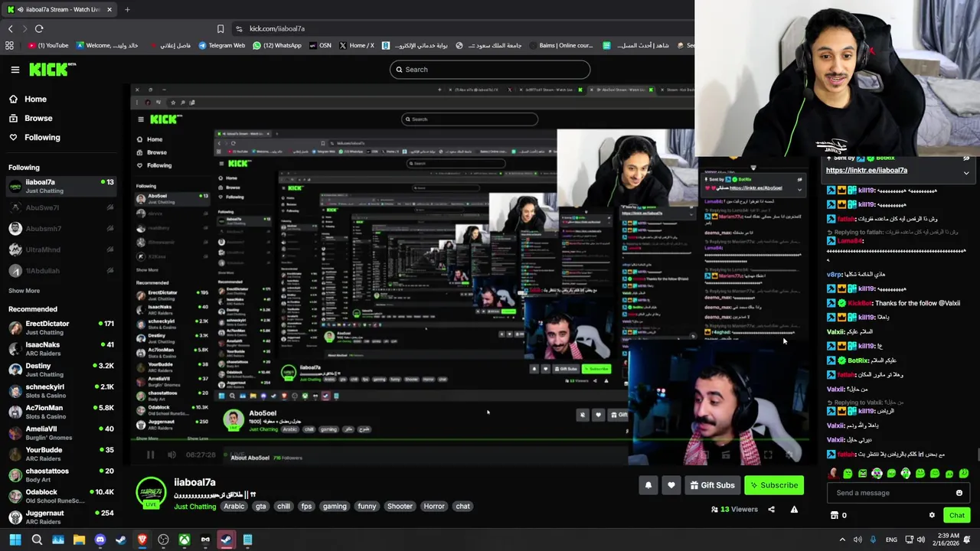980x551 pixels.
Task: Reload the page with browser refresh icon
Action: (39, 28)
